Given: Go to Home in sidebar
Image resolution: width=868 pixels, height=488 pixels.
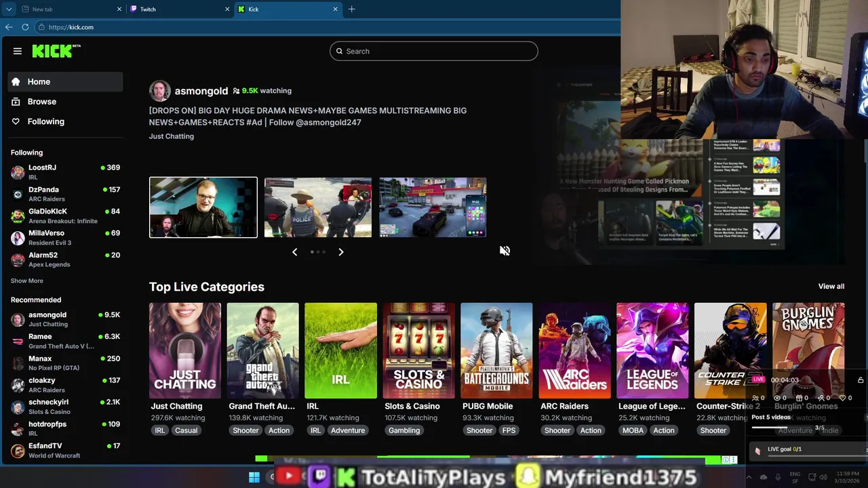Looking at the screenshot, I should pos(65,81).
